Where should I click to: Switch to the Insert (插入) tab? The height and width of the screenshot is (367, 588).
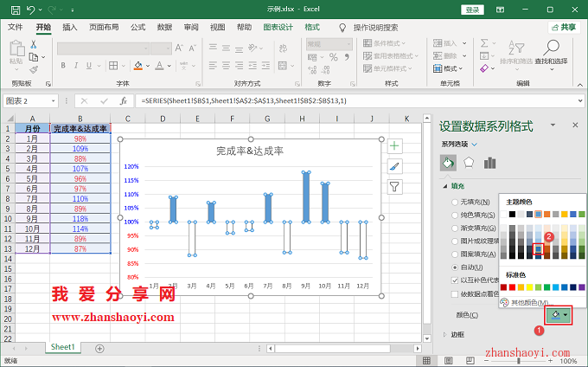click(69, 28)
